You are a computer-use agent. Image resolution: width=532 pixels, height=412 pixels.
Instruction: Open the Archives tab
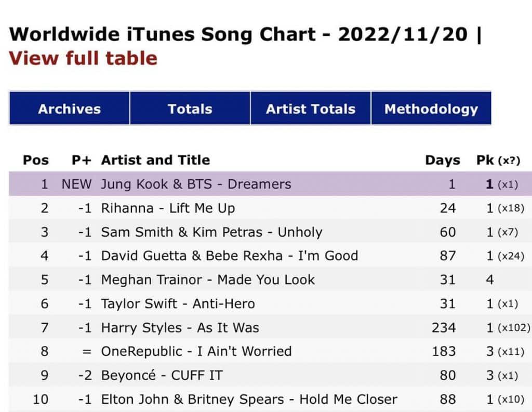click(x=69, y=109)
